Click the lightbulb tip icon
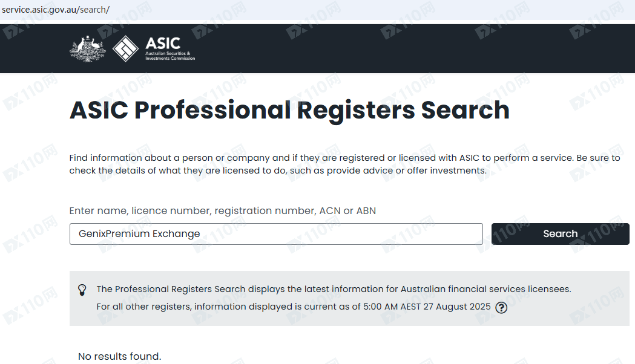The image size is (635, 364). coord(83,290)
